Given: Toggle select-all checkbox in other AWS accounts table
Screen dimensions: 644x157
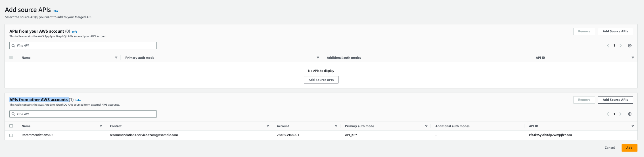Looking at the screenshot, I should click(x=11, y=126).
